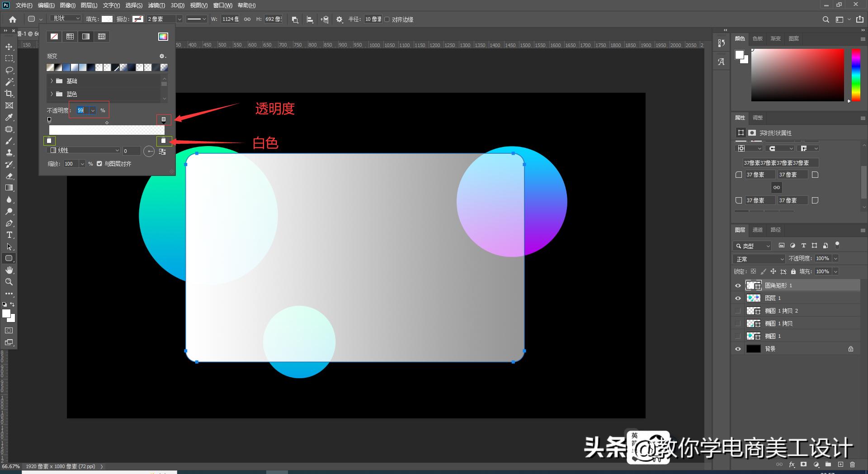Switch to the 通道 tab

(x=758, y=230)
